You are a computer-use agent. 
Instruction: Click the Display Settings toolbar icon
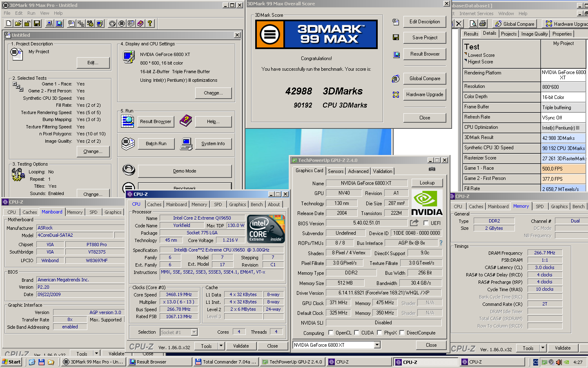(x=100, y=23)
